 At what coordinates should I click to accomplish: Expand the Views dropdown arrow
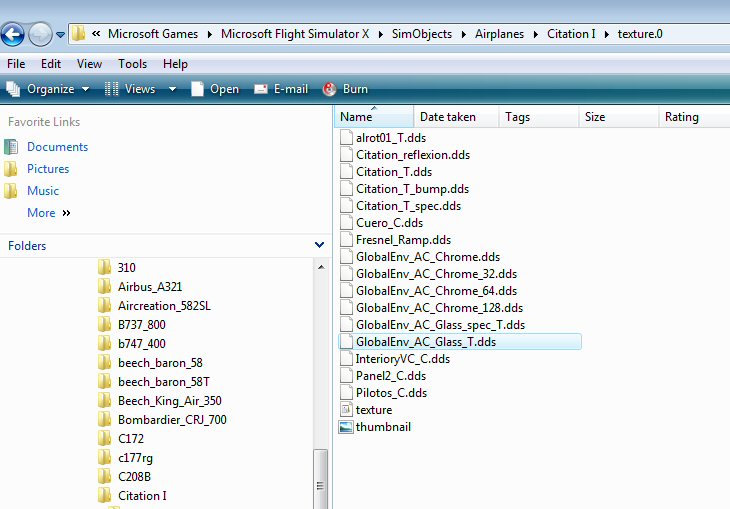pyautogui.click(x=172, y=89)
